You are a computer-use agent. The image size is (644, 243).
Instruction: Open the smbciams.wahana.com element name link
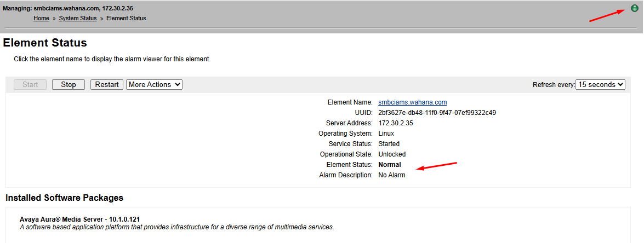coord(412,102)
